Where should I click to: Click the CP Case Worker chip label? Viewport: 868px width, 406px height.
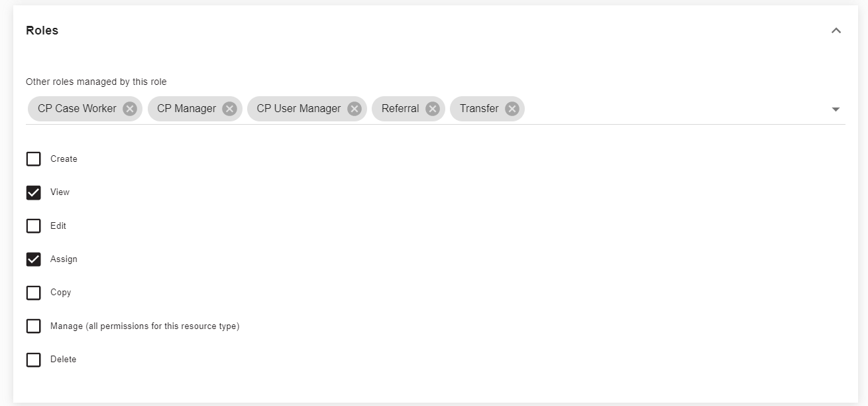coord(77,109)
